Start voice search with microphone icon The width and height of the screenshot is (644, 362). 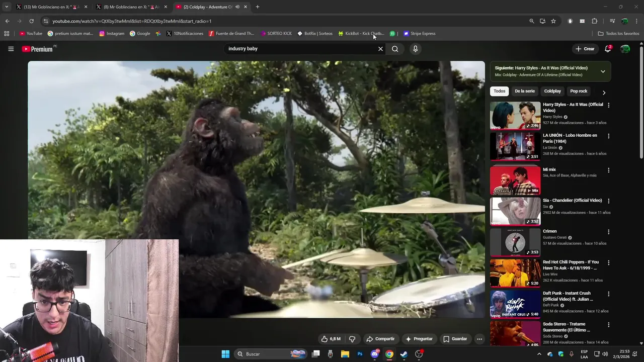tap(415, 49)
